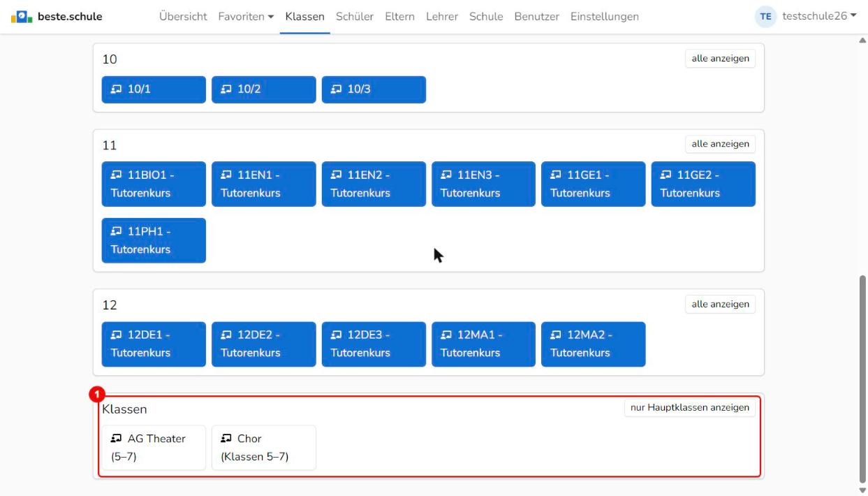This screenshot has width=868, height=496.
Task: Open the 12DE1 Tutorenkurs class
Action: (154, 344)
